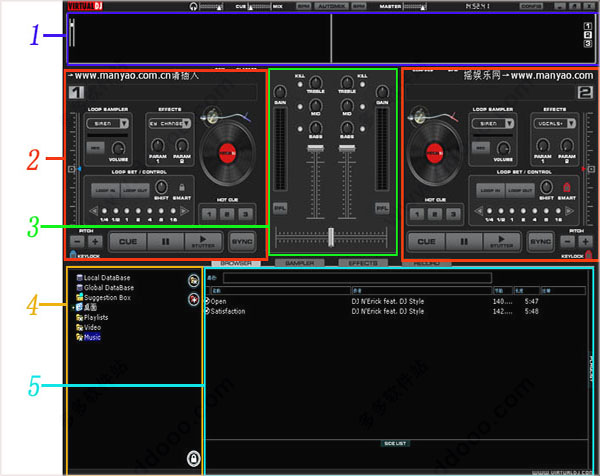Click the deck 1 number badge
Viewport: 600px width, 476px height.
coord(77,92)
